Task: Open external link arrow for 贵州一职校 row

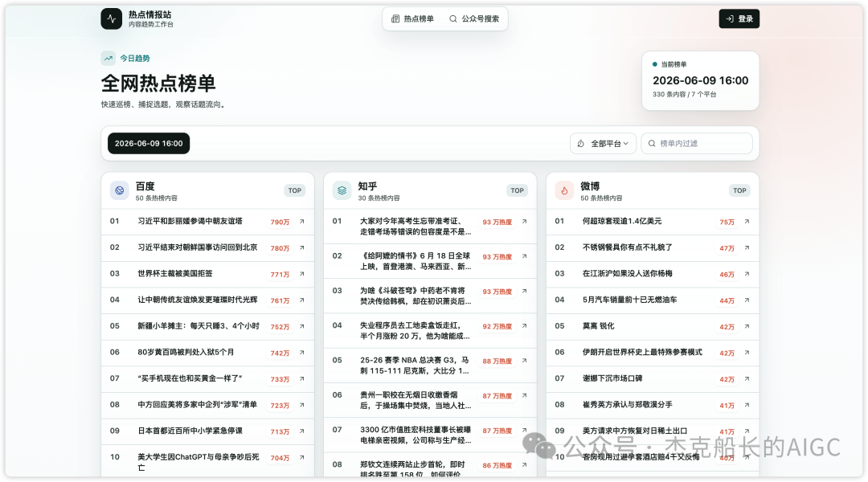Action: pos(524,395)
